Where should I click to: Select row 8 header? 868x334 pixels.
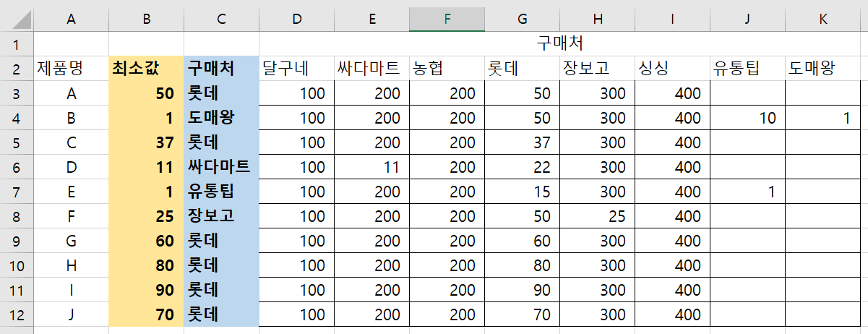coord(17,216)
